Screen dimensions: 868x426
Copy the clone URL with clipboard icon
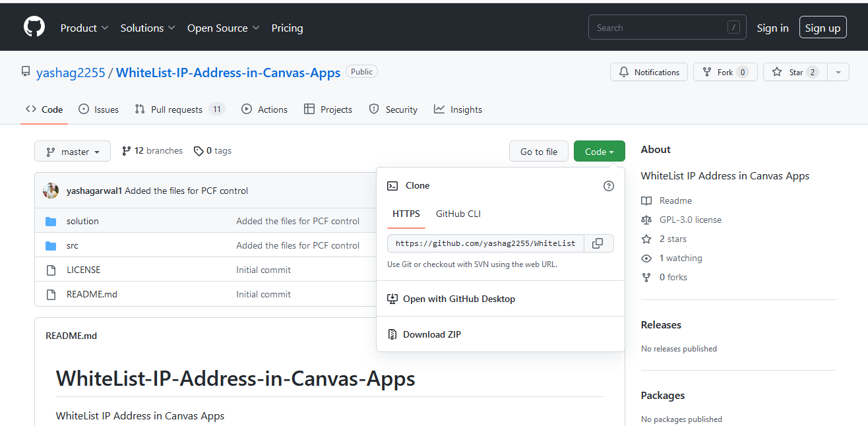tap(598, 243)
